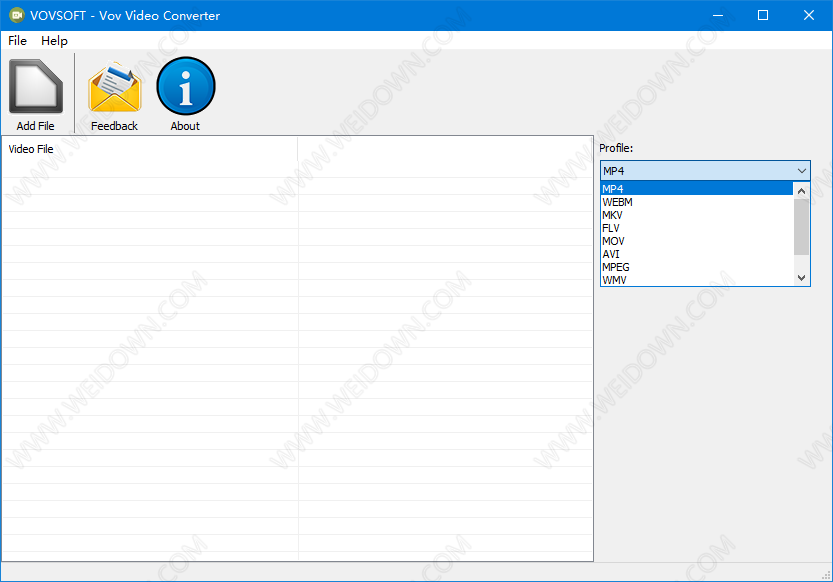The width and height of the screenshot is (833, 582).
Task: Choose MKV from the profile list
Action: click(696, 215)
